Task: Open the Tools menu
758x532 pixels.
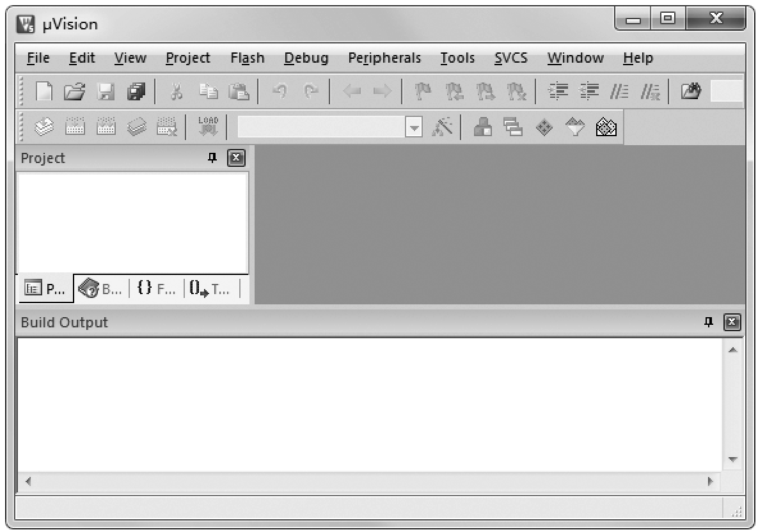Action: coord(457,58)
